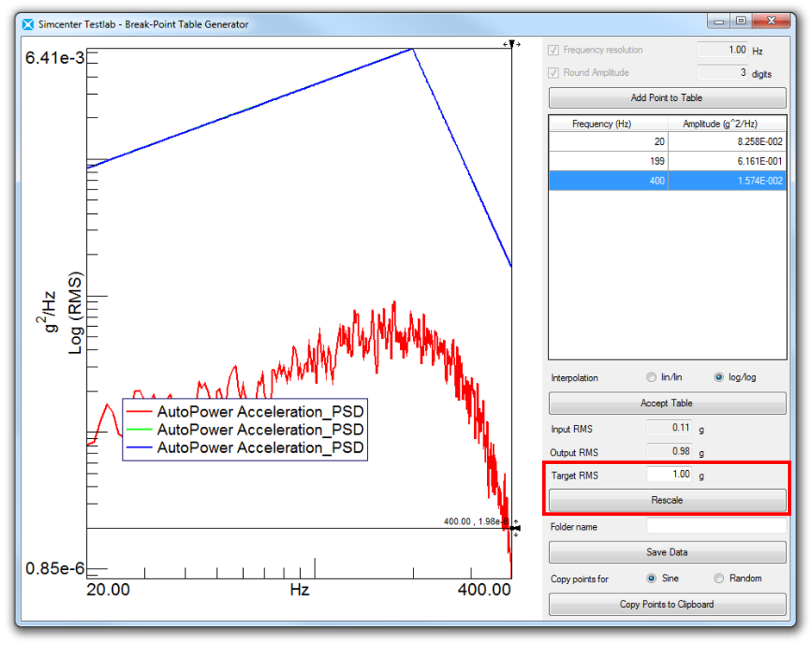Click the Target RMS input field

tap(669, 474)
